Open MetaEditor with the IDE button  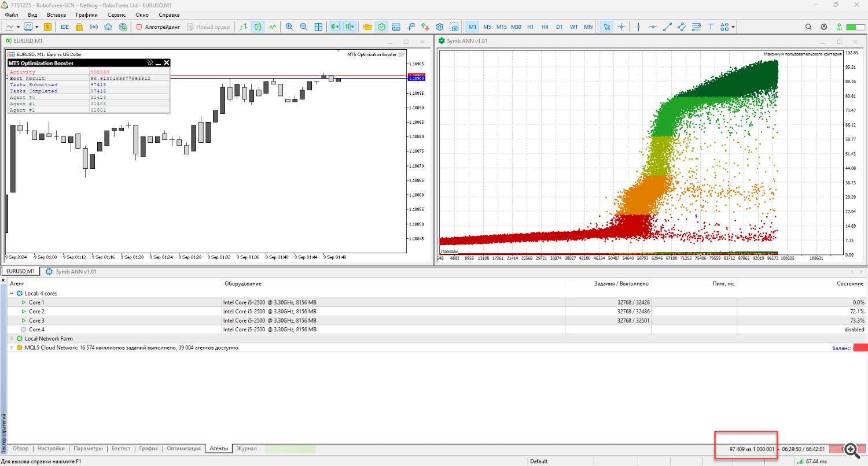[x=65, y=27]
